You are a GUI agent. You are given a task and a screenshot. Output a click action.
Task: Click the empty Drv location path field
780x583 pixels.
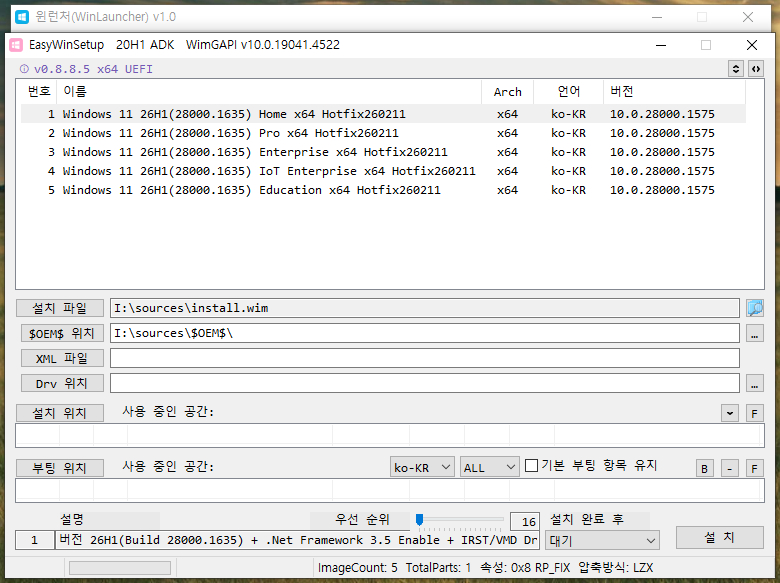pyautogui.click(x=424, y=383)
